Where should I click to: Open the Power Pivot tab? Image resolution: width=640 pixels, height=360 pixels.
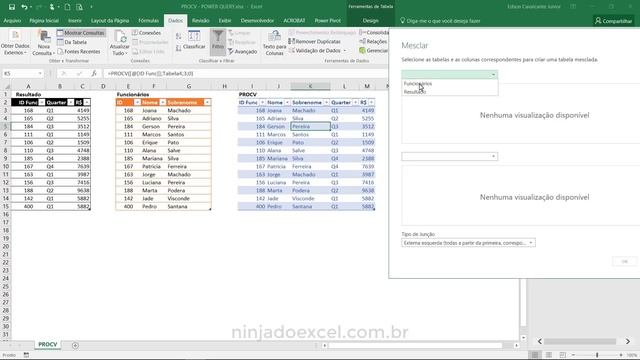[327, 20]
